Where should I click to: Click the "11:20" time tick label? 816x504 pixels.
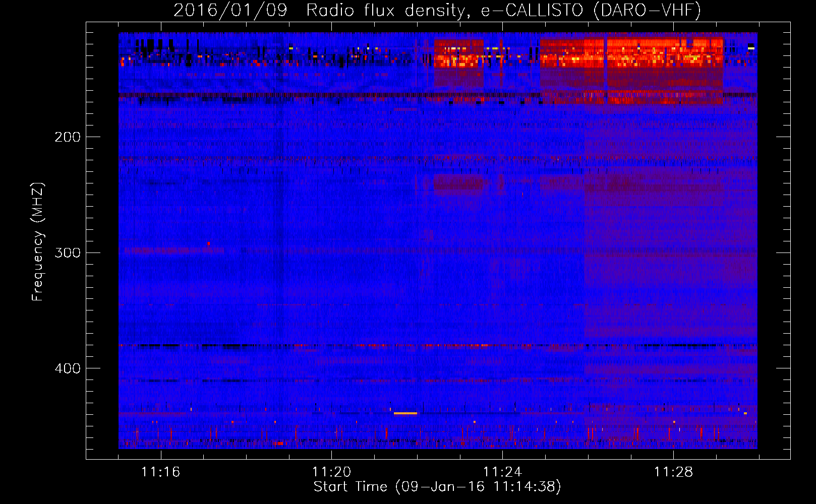(331, 472)
